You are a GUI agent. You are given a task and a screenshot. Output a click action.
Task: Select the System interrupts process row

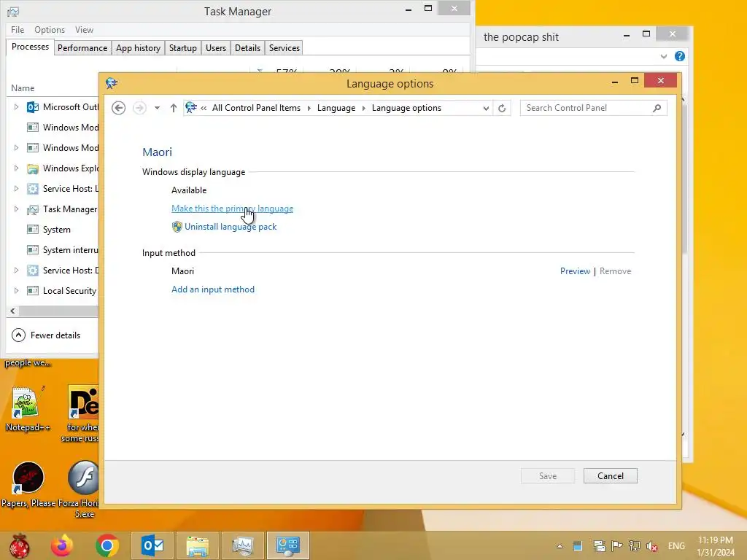pyautogui.click(x=53, y=250)
